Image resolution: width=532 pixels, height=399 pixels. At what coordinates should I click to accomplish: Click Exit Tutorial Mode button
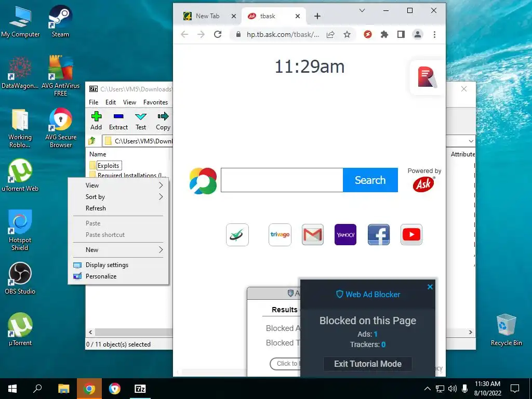point(368,364)
